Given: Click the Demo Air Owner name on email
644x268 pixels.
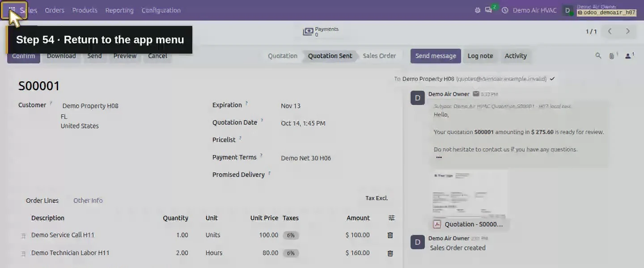Looking at the screenshot, I should [x=449, y=94].
